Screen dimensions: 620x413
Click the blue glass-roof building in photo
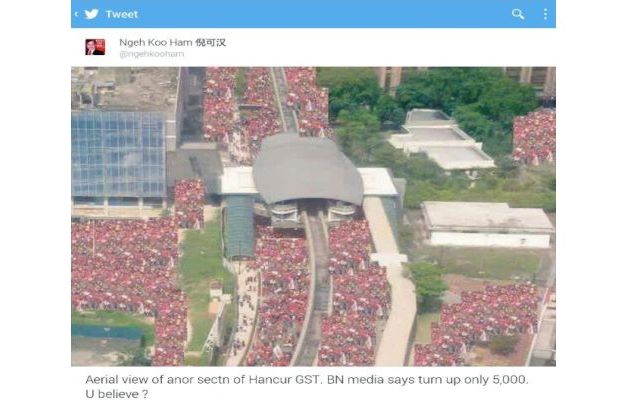[x=119, y=153]
